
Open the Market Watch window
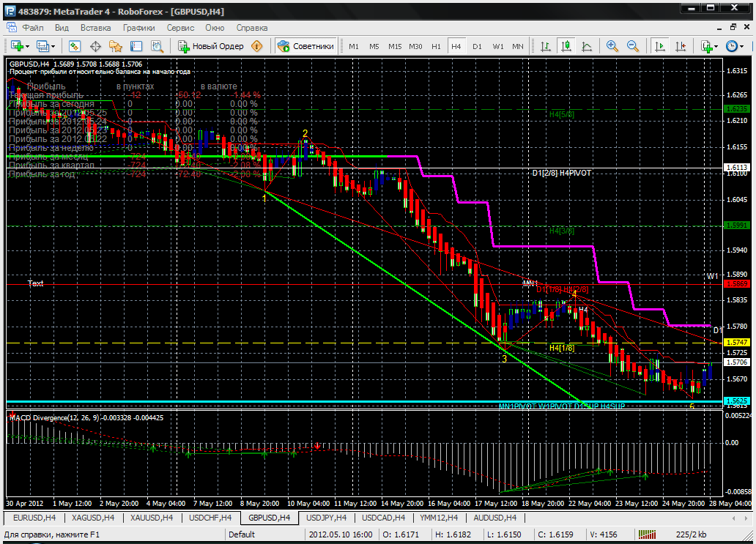click(75, 46)
